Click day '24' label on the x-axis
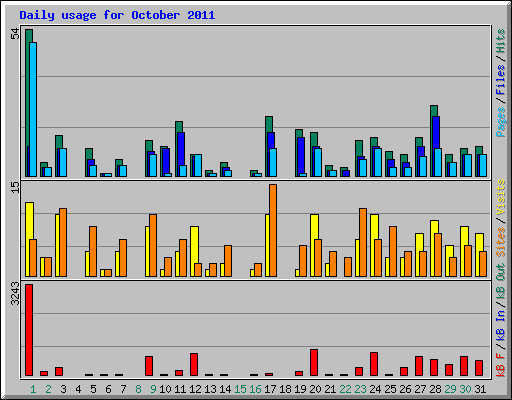The width and height of the screenshot is (512, 400). coord(375,389)
